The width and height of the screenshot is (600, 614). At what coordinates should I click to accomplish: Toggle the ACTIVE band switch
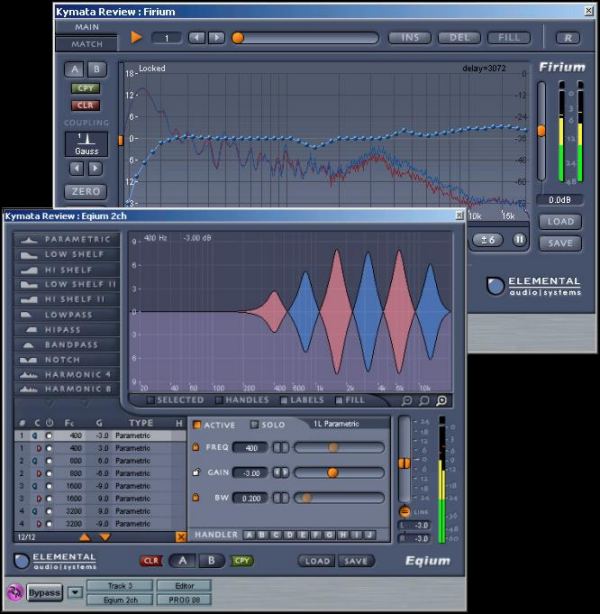[197, 424]
